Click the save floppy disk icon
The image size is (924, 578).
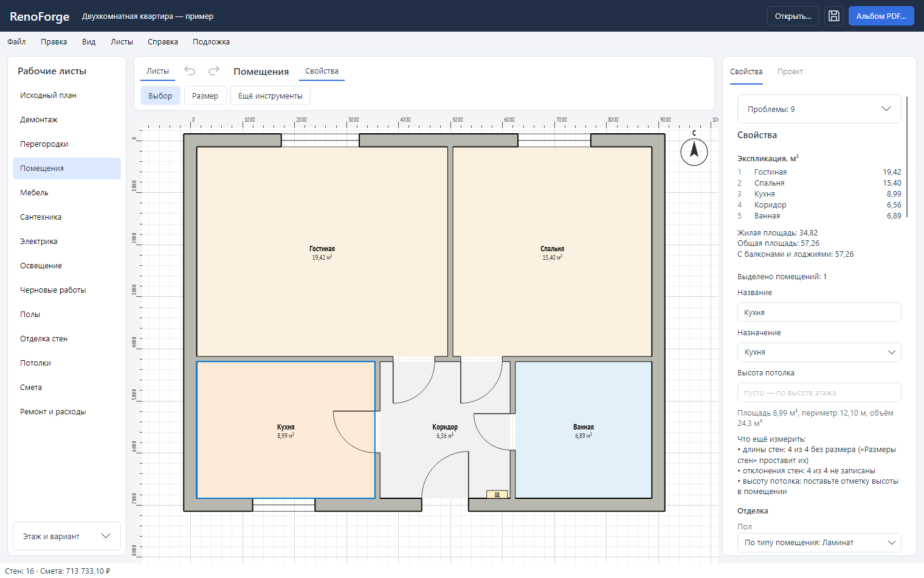tap(834, 16)
